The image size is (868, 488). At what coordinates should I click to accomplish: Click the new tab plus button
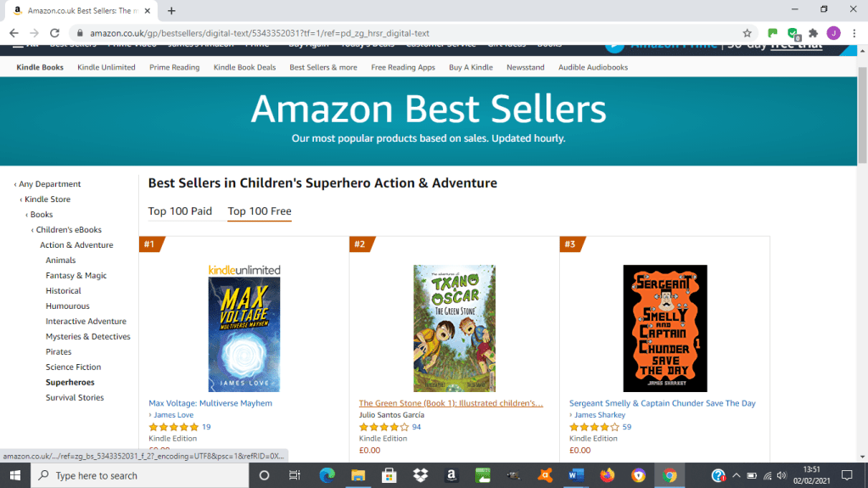pyautogui.click(x=171, y=11)
